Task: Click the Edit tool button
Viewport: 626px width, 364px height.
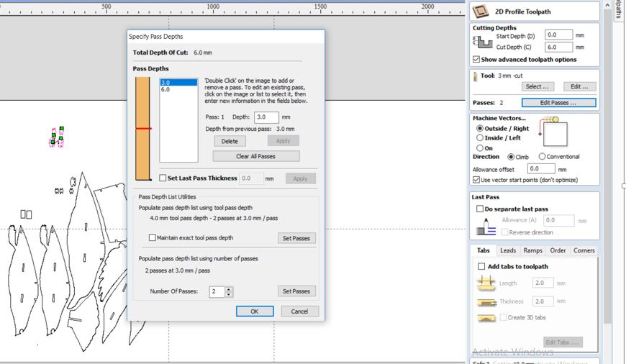Action: [x=579, y=86]
